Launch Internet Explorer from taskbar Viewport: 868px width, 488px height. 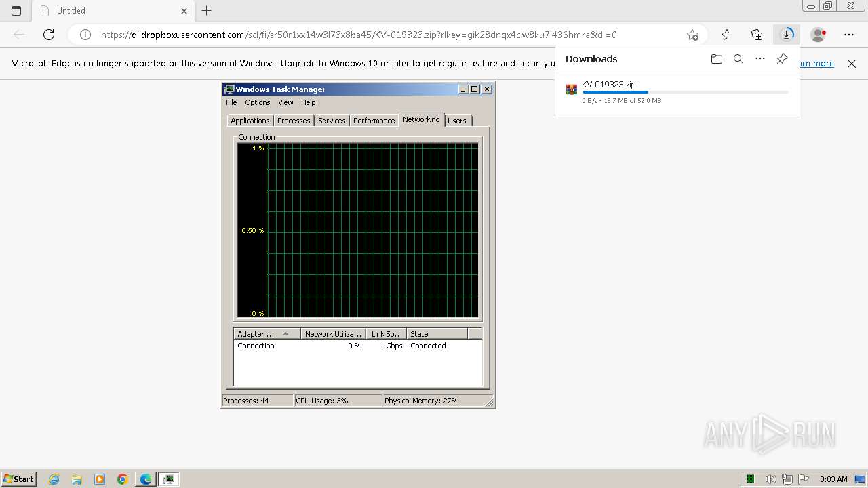click(54, 479)
